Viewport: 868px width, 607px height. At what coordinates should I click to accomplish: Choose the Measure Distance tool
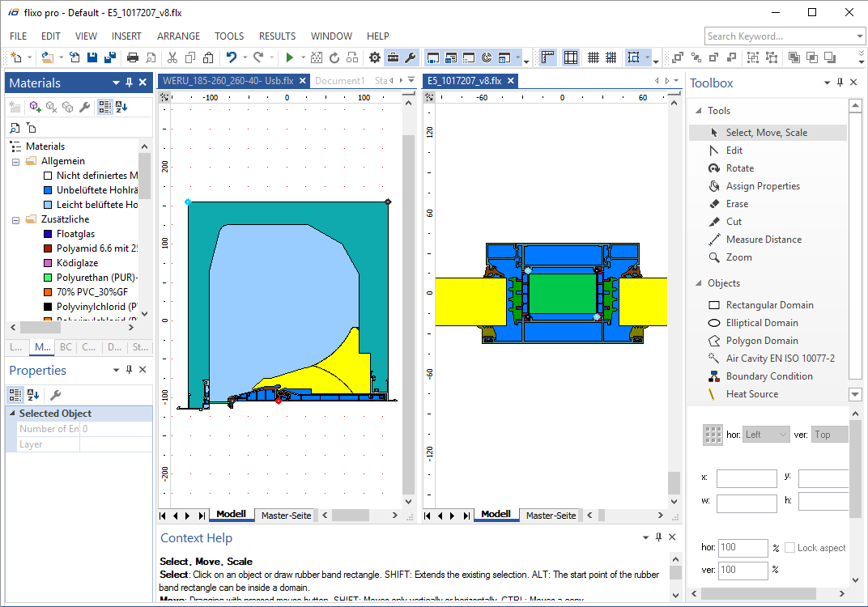pyautogui.click(x=763, y=240)
